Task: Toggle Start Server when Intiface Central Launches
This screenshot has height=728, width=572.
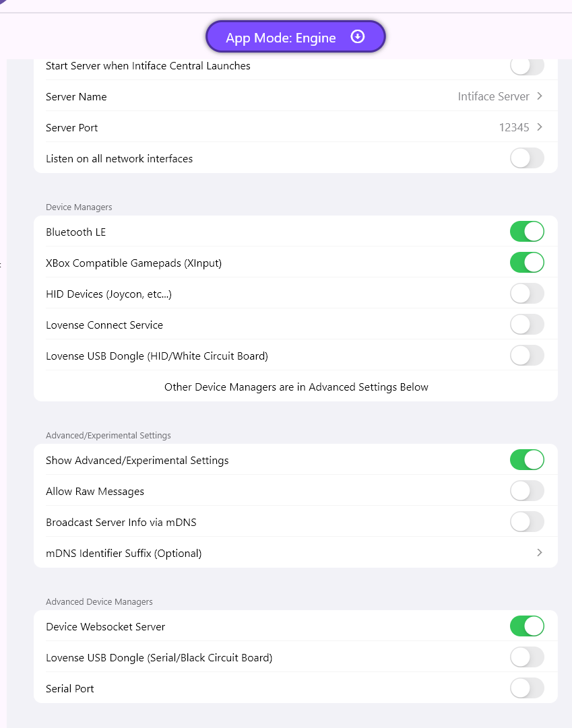Action: [527, 66]
